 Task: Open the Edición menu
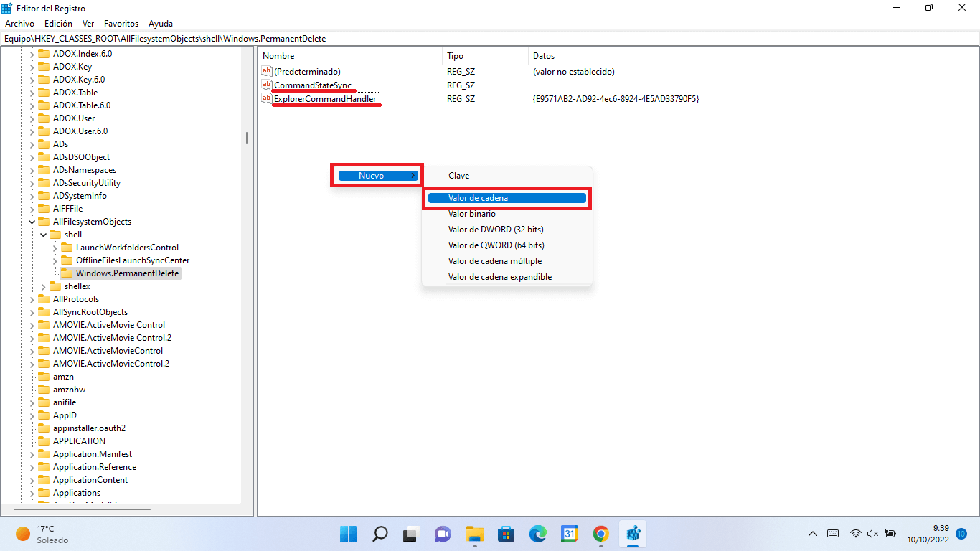coord(58,24)
